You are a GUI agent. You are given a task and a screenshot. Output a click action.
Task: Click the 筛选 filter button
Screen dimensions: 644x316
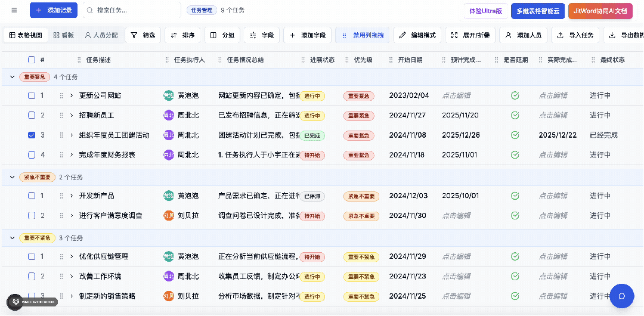pyautogui.click(x=143, y=35)
